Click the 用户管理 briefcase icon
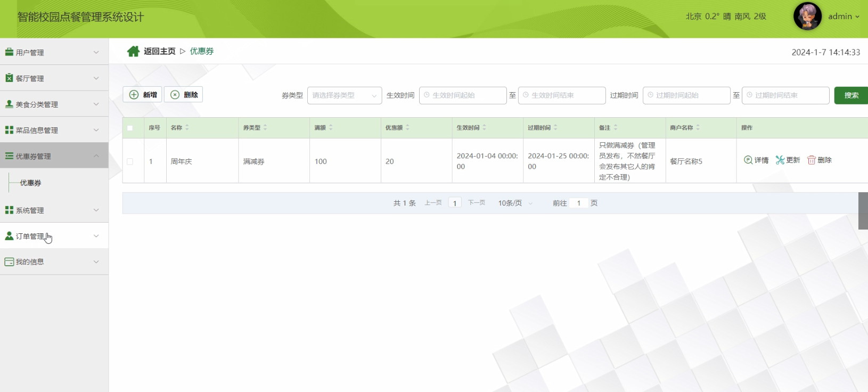Image resolution: width=868 pixels, height=392 pixels. pyautogui.click(x=9, y=52)
